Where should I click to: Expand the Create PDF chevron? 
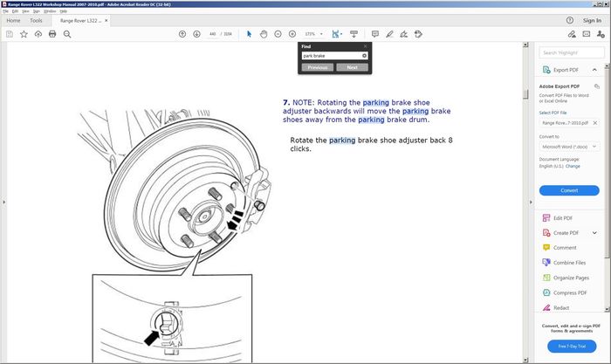tap(594, 233)
